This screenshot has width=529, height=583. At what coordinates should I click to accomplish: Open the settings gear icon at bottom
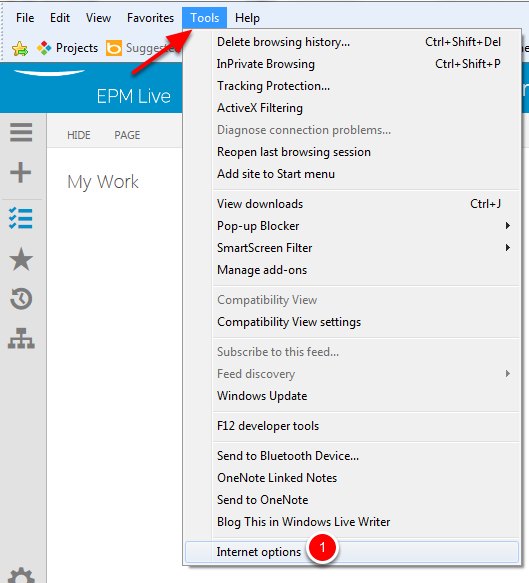(x=21, y=576)
